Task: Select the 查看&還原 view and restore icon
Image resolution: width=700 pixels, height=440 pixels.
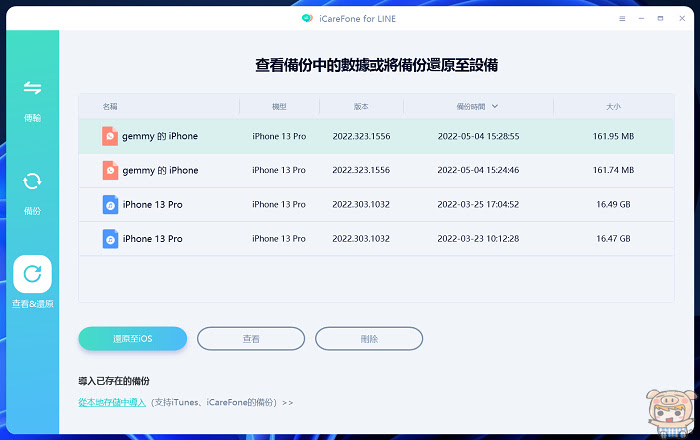Action: point(32,274)
